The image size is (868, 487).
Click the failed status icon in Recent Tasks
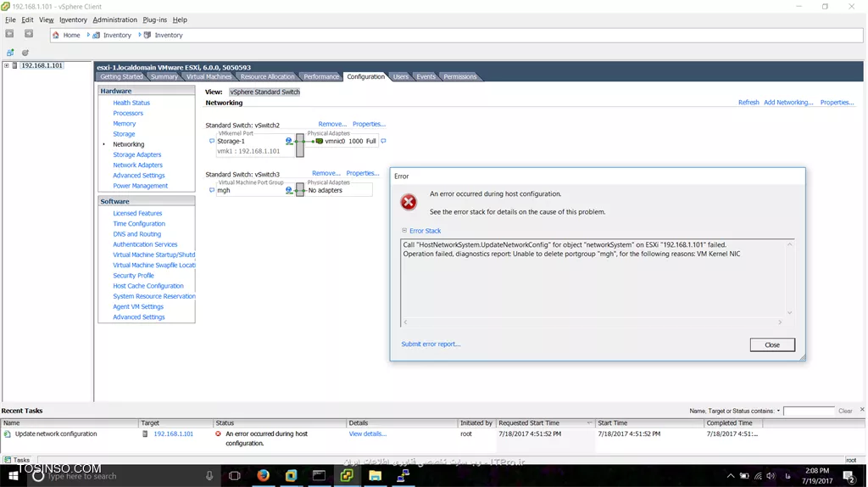(x=218, y=434)
